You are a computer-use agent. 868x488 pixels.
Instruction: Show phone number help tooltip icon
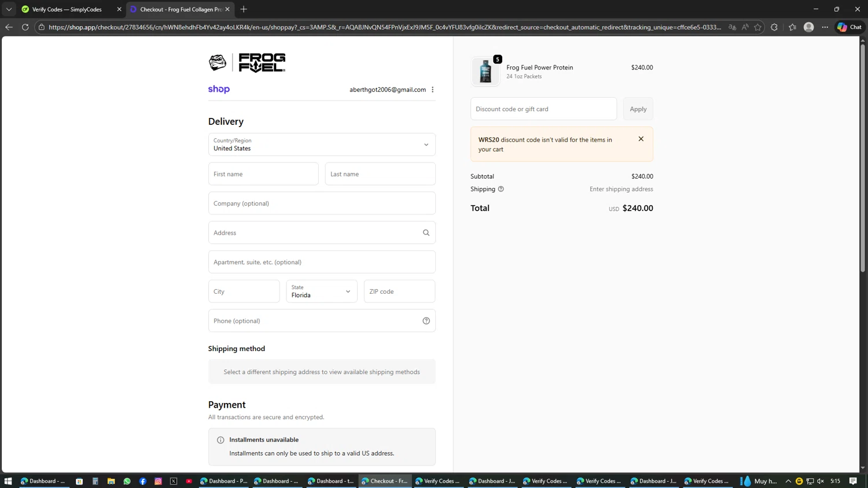[x=426, y=321]
